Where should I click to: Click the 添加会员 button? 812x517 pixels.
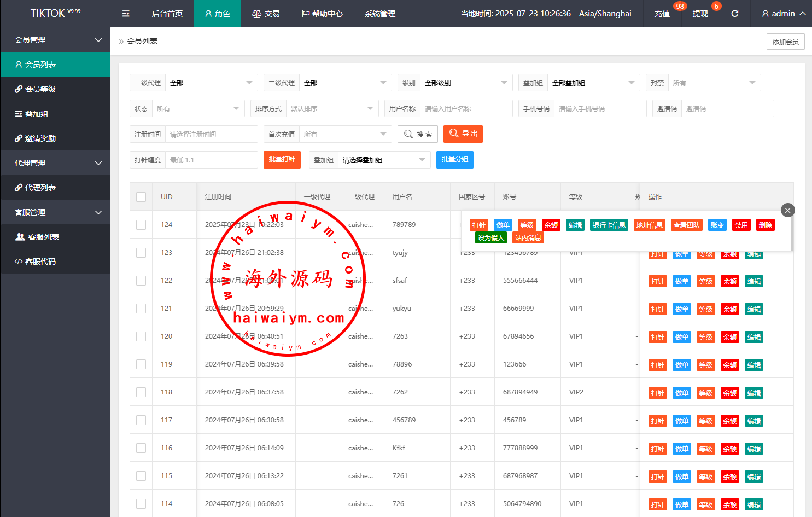[785, 42]
